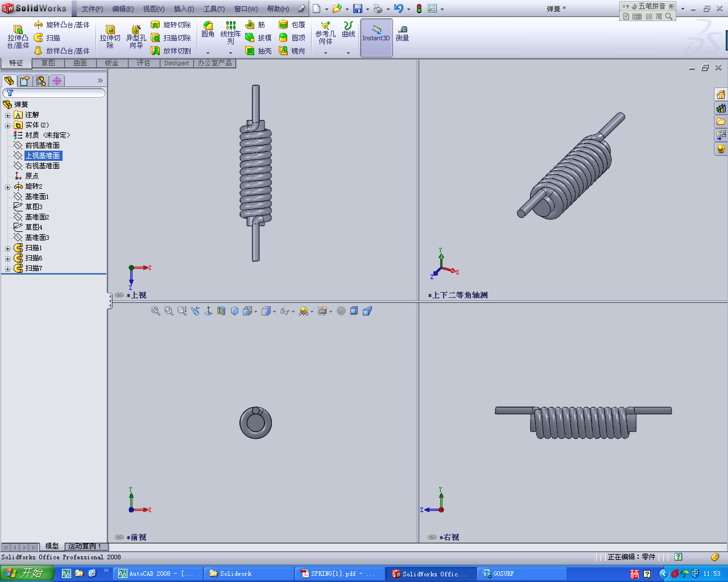
Task: Apply the 圆角 fillet tool
Action: click(208, 30)
